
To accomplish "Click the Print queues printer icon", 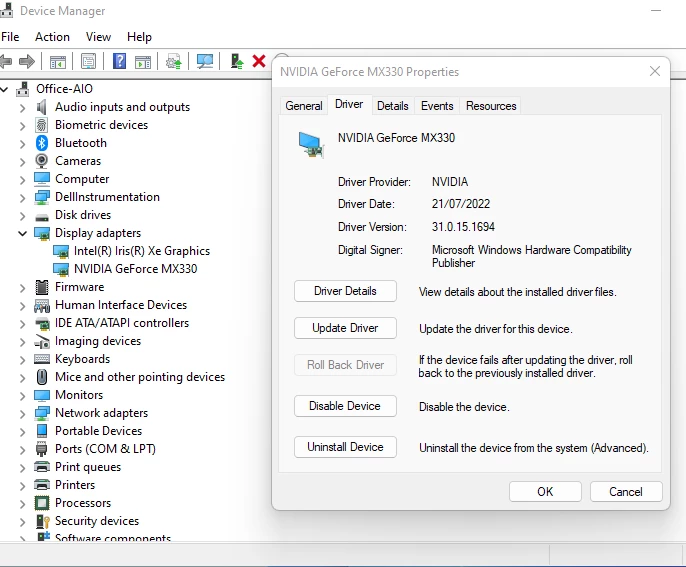I will point(42,467).
